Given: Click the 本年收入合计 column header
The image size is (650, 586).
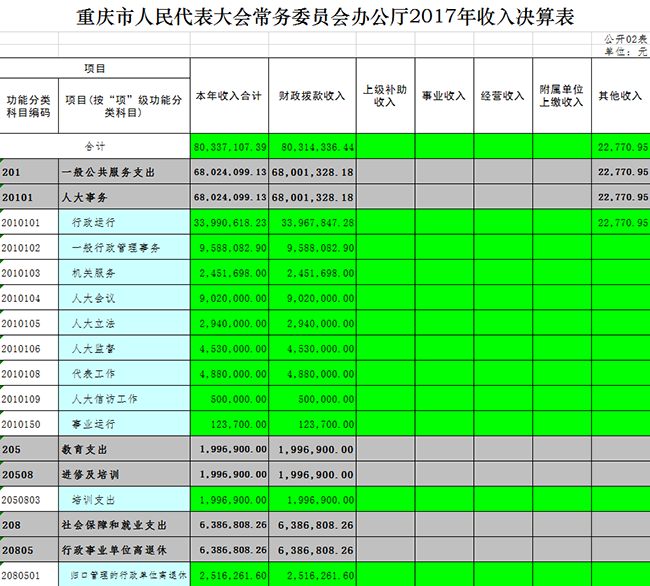Looking at the screenshot, I should click(x=231, y=96).
